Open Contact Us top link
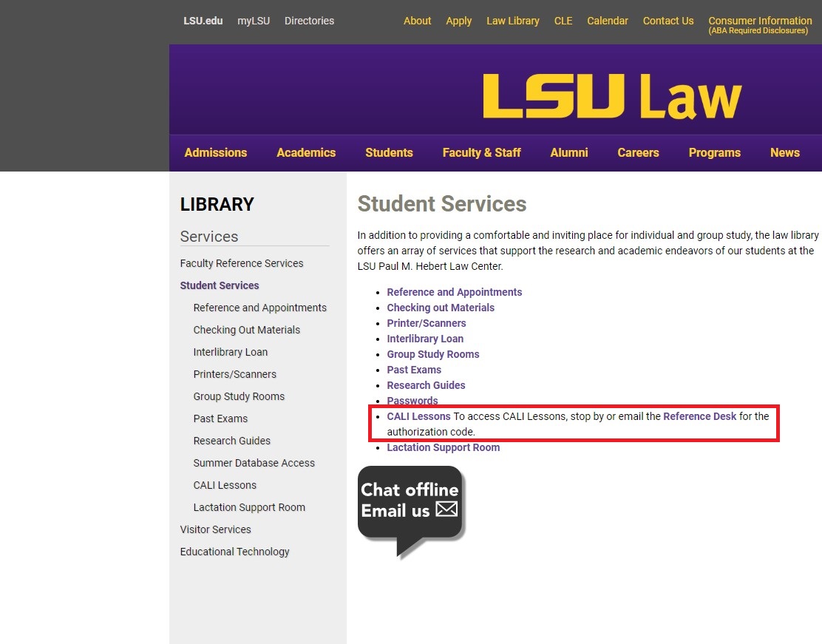Image resolution: width=822 pixels, height=644 pixels. (668, 21)
